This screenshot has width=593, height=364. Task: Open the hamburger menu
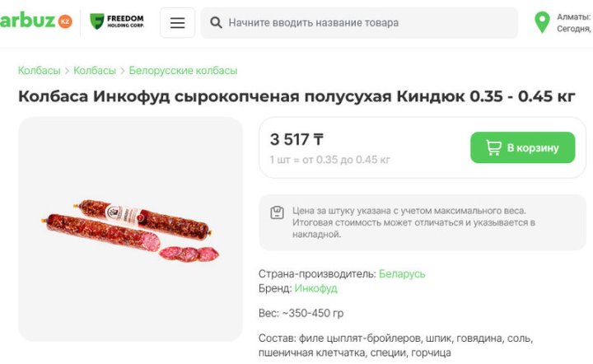[177, 23]
